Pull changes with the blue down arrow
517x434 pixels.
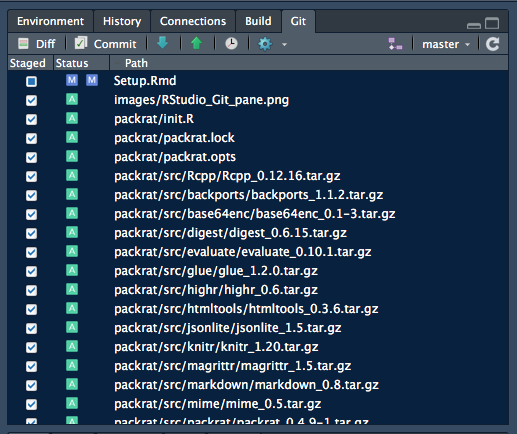[x=163, y=43]
